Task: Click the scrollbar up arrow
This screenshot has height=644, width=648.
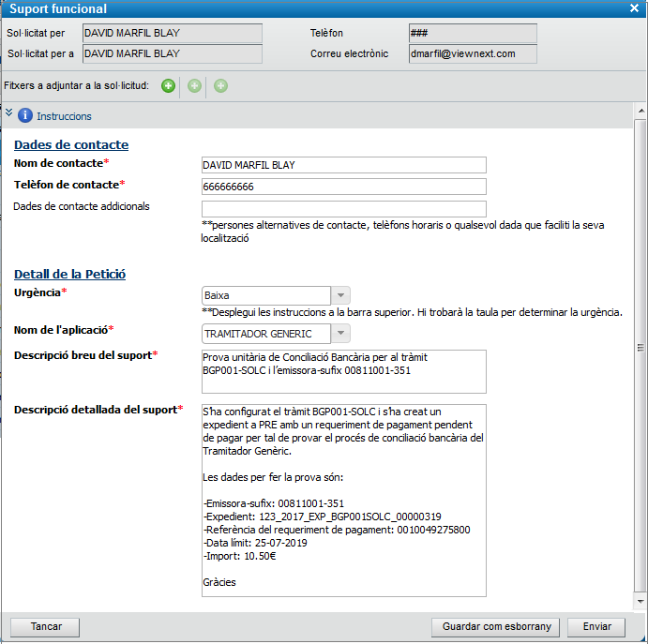Action: [x=641, y=111]
